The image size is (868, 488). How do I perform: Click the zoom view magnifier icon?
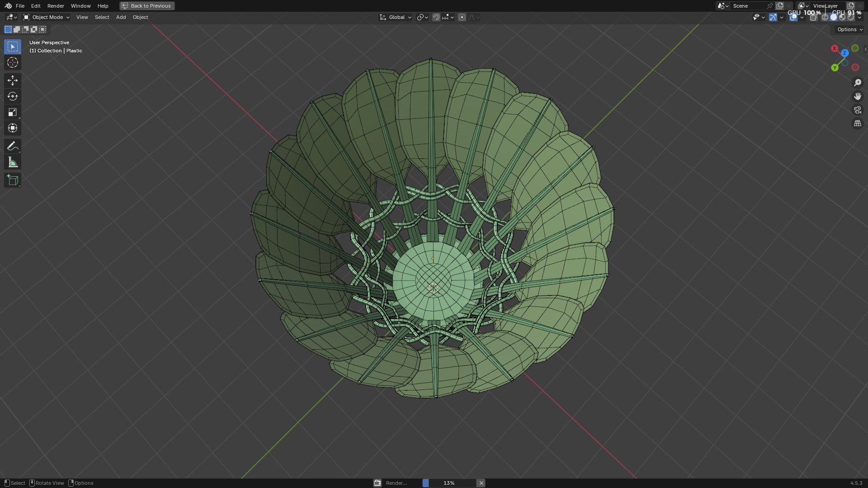(858, 83)
